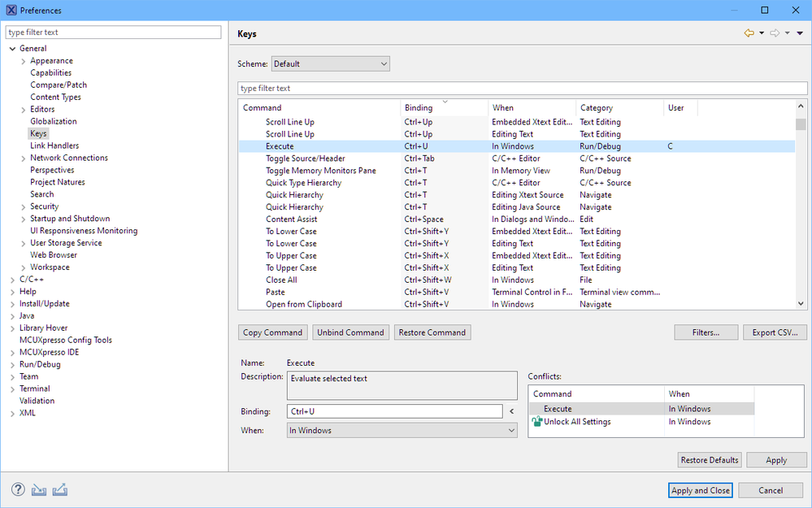Sort by the Command column header
Screen dimensions: 812x508
pyautogui.click(x=319, y=108)
